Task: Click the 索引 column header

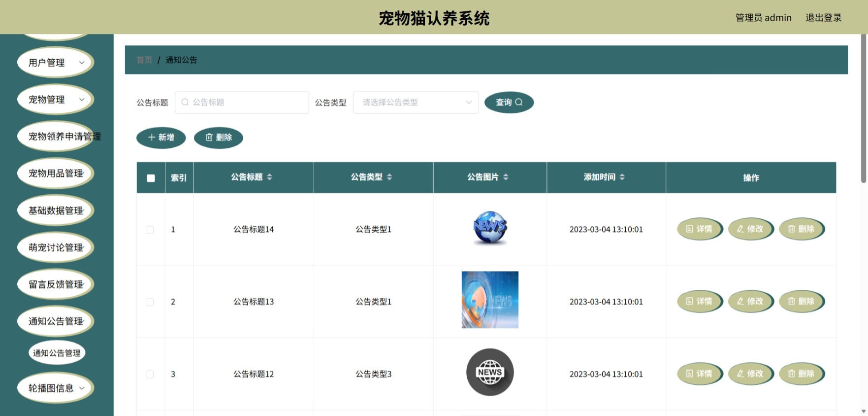Action: click(179, 177)
